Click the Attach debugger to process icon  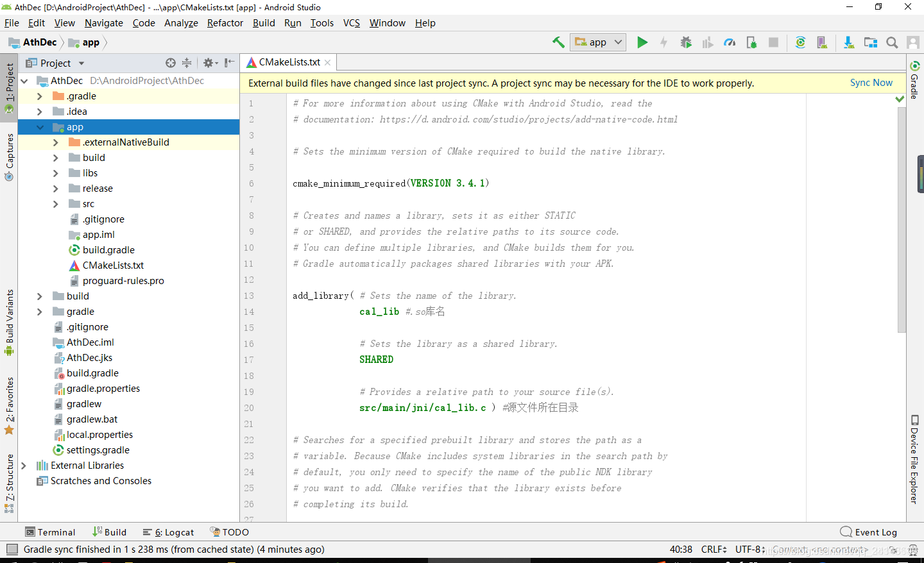[x=751, y=42]
